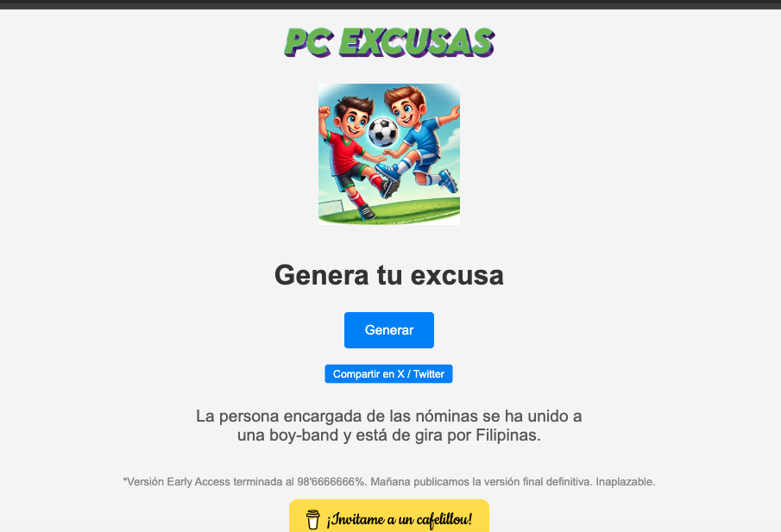Image resolution: width=781 pixels, height=532 pixels.
Task: Click the goal net in the illustration
Action: click(331, 207)
